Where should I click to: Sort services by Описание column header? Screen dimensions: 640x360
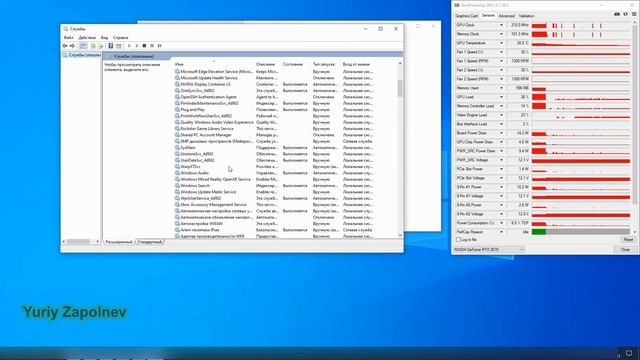pos(267,64)
